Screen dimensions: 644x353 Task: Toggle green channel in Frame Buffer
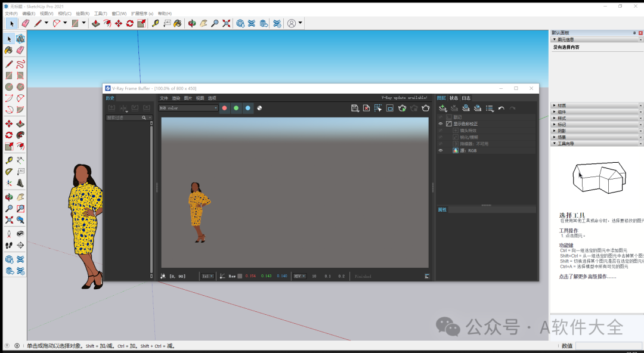[x=236, y=108]
